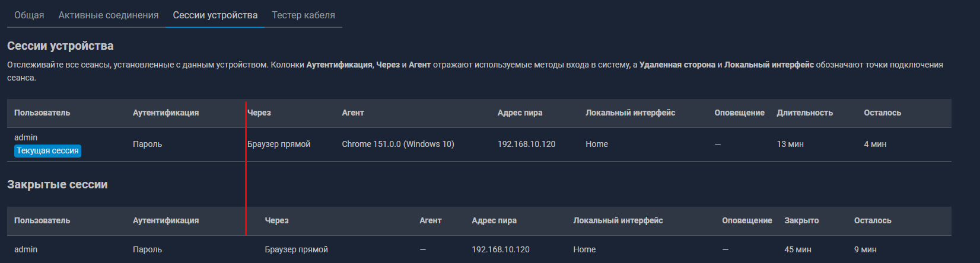Open the Активные соединения tab
The image size is (980, 263).
coord(109,15)
